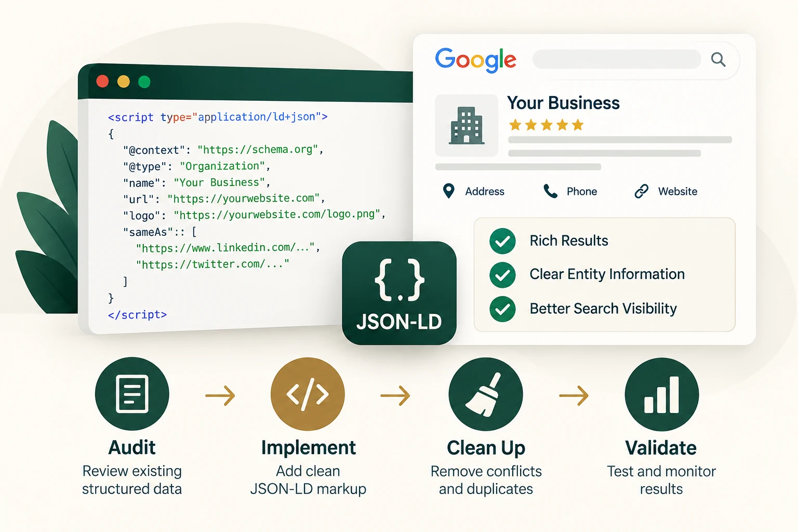The image size is (798, 532).
Task: Click the twitter.com URL code line
Action: click(212, 264)
